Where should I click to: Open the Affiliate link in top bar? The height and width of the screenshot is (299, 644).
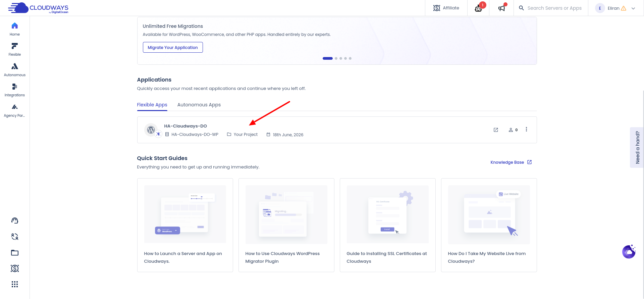(x=446, y=8)
